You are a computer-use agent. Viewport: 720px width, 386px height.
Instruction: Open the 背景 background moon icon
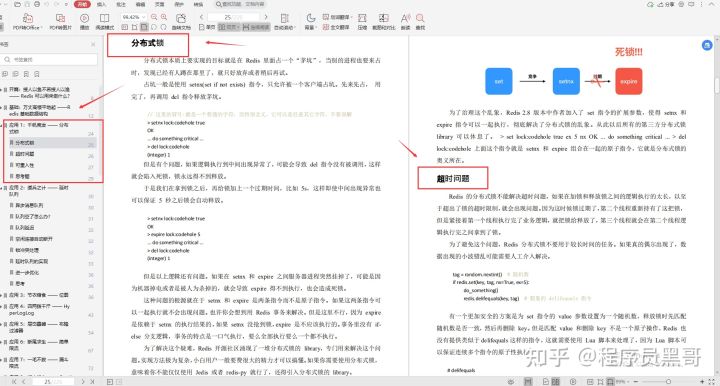(311, 18)
